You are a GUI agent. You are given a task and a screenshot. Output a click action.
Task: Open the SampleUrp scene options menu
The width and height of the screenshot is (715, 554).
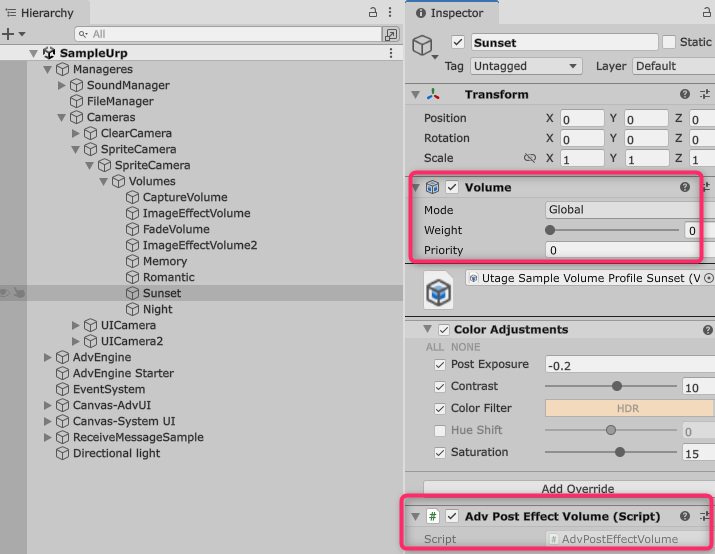tap(391, 53)
